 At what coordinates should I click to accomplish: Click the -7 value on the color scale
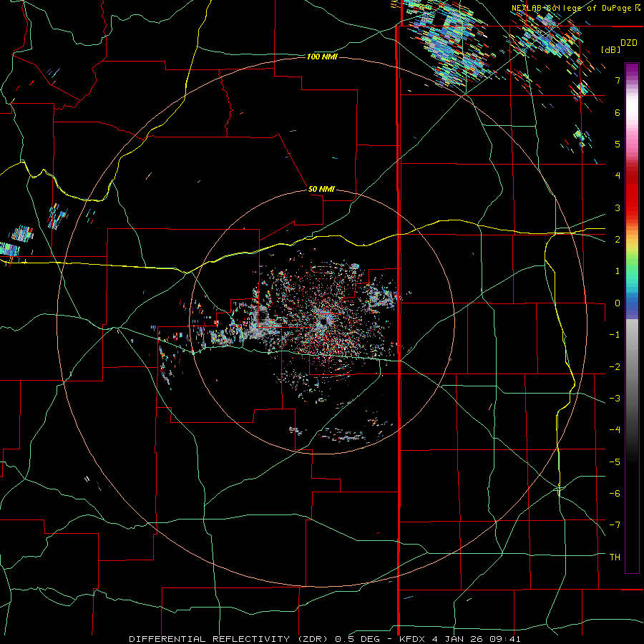615,525
